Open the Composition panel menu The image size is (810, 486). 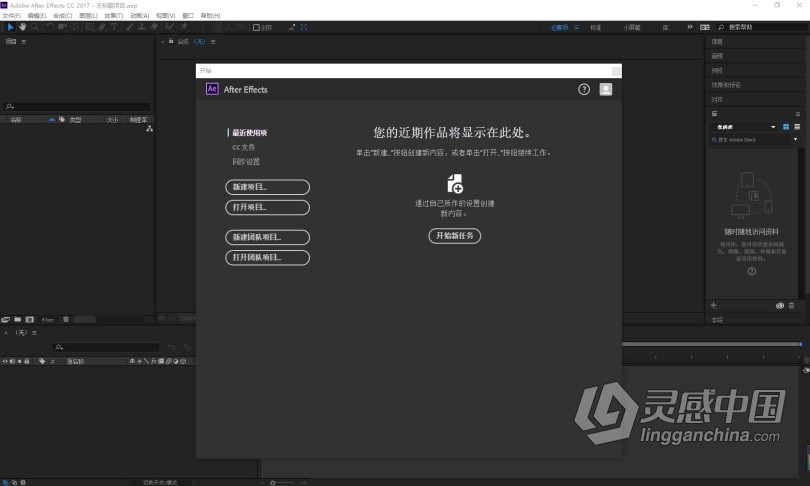click(213, 42)
